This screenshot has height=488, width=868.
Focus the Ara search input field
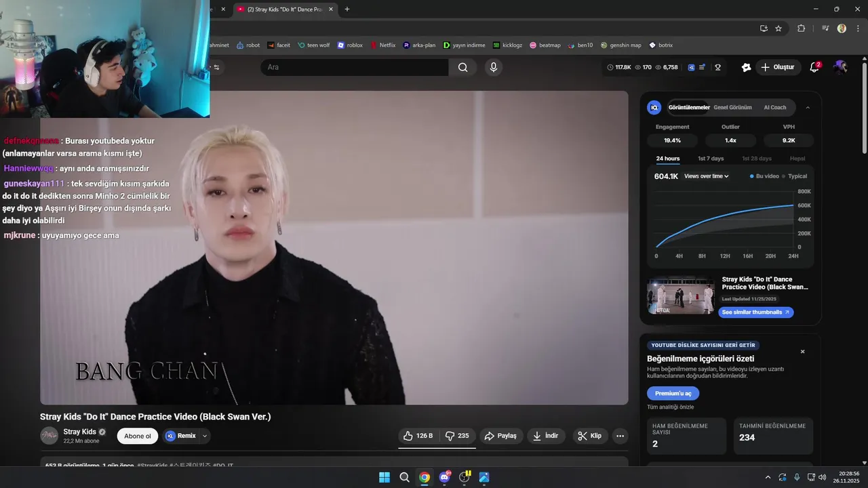coord(355,67)
